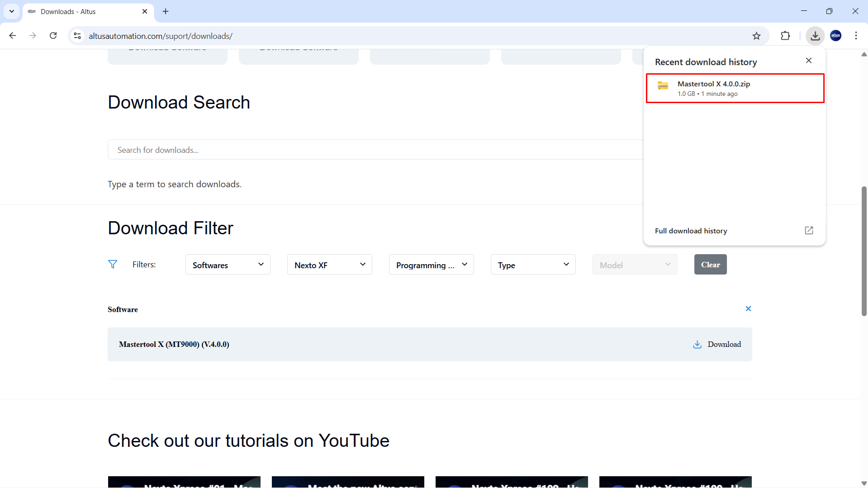Open the Type filter dropdown
The width and height of the screenshot is (868, 488).
click(x=533, y=265)
